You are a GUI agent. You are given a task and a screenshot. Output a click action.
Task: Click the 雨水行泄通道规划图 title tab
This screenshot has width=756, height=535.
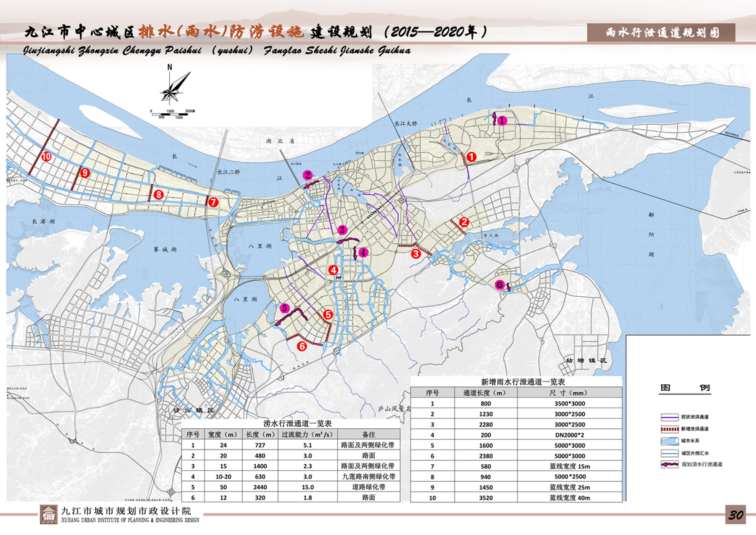coord(661,33)
